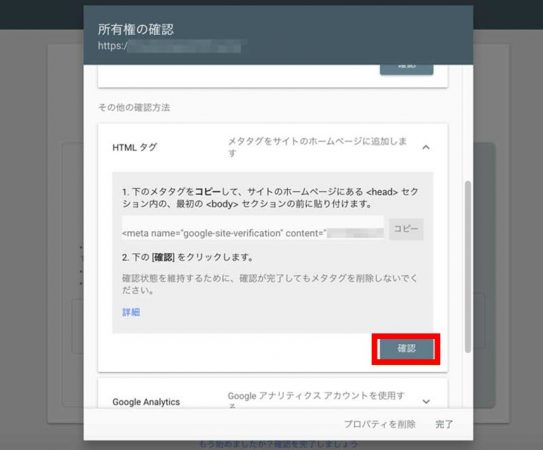Click the red-highlighted 確認 button
543x450 pixels.
406,349
